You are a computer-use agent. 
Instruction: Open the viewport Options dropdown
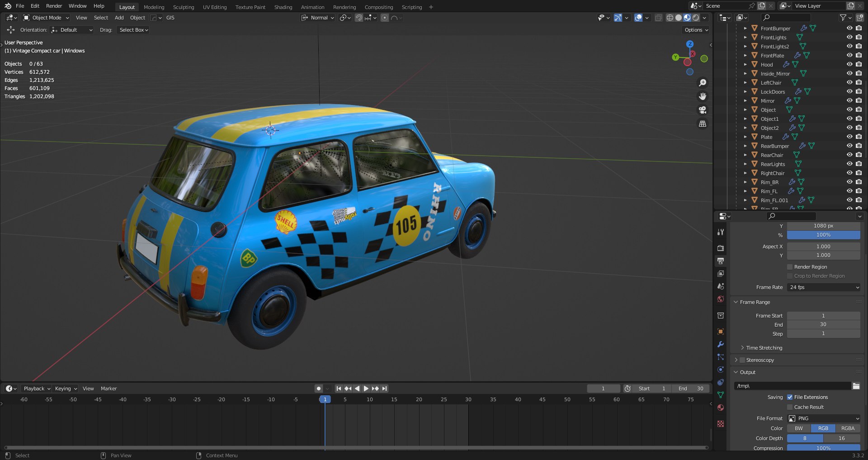click(x=696, y=30)
